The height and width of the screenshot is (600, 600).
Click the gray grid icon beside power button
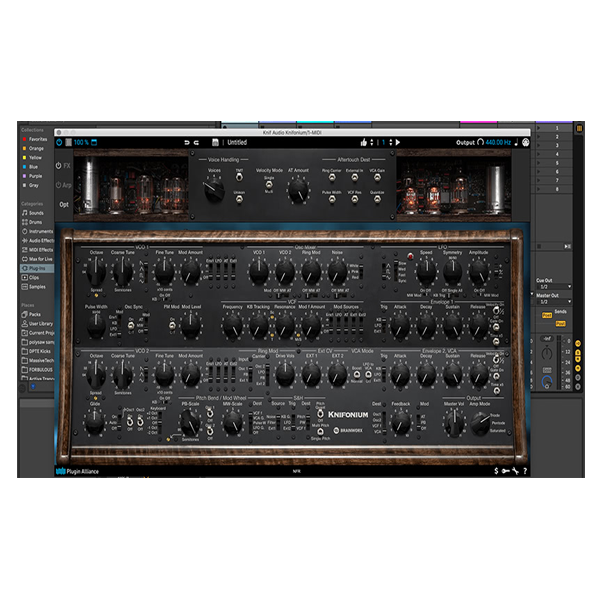pyautogui.click(x=68, y=142)
